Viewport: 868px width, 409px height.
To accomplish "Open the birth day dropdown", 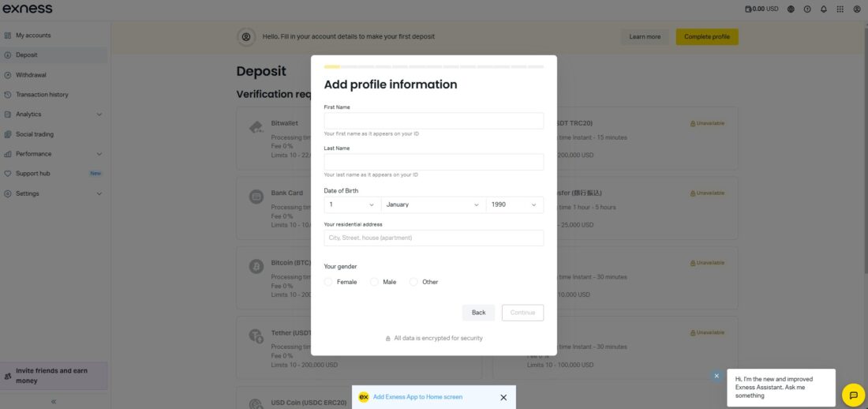I will [352, 204].
